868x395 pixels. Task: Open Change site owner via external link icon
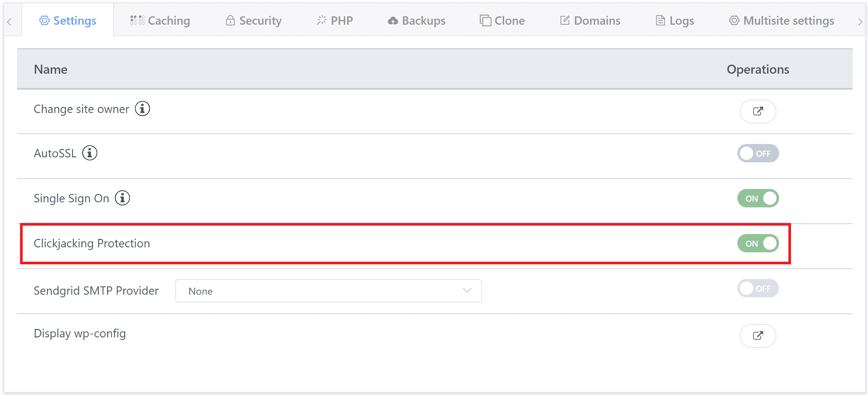click(x=758, y=111)
